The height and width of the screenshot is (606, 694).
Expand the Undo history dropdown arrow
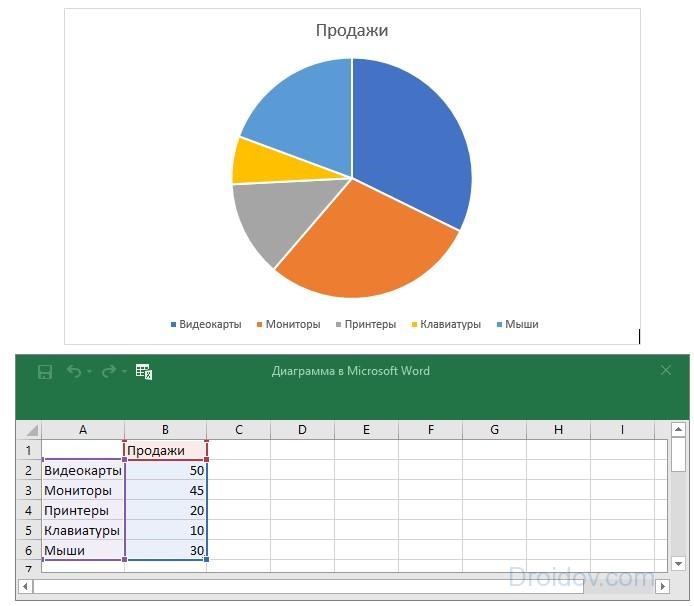pos(89,371)
